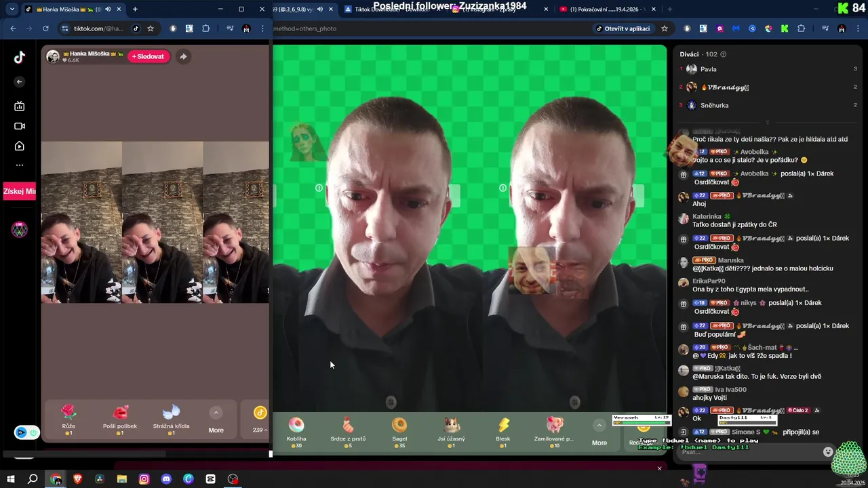Open Brave browser from the taskbar
This screenshot has height=488, width=868.
[x=77, y=479]
